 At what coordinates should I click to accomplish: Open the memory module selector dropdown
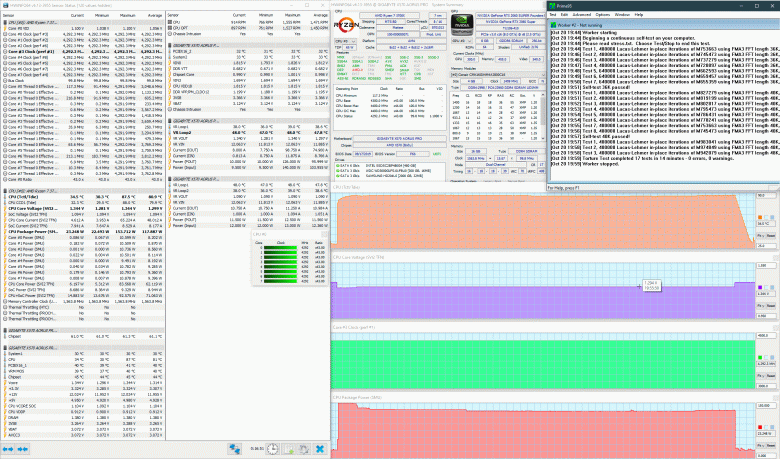pyautogui.click(x=497, y=75)
